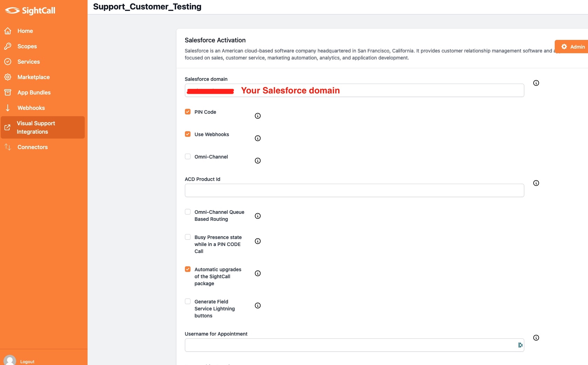
Task: Click into the Username for Appointment field
Action: pyautogui.click(x=354, y=345)
